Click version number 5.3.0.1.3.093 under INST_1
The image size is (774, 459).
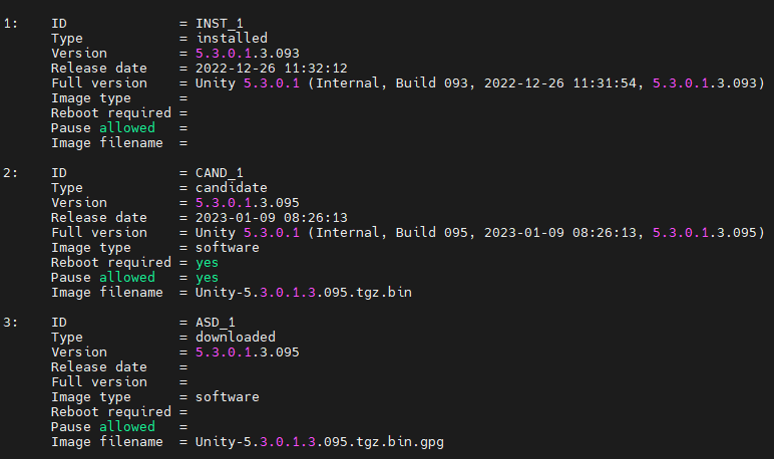click(x=247, y=53)
